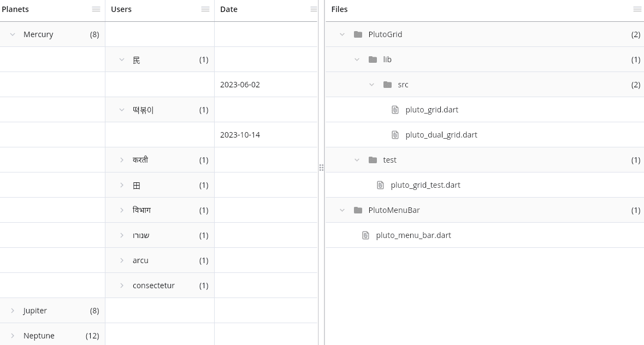Open the Date column menu icon
The width and height of the screenshot is (644, 345).
pyautogui.click(x=314, y=9)
